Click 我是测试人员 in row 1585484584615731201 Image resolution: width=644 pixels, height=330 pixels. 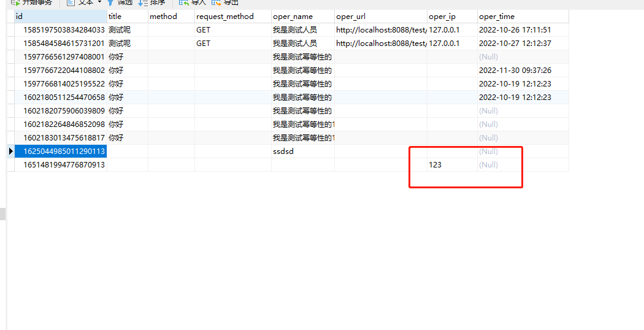click(x=303, y=43)
